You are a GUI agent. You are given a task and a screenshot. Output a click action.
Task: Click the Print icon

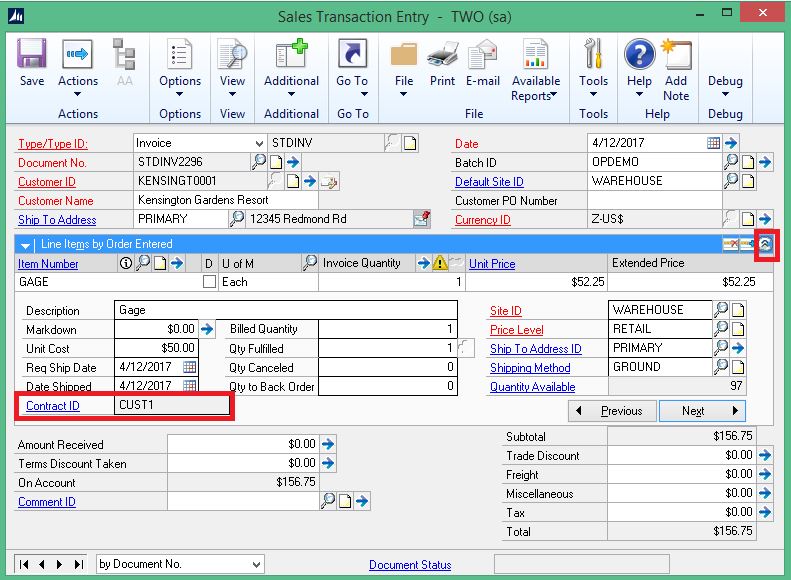point(442,54)
